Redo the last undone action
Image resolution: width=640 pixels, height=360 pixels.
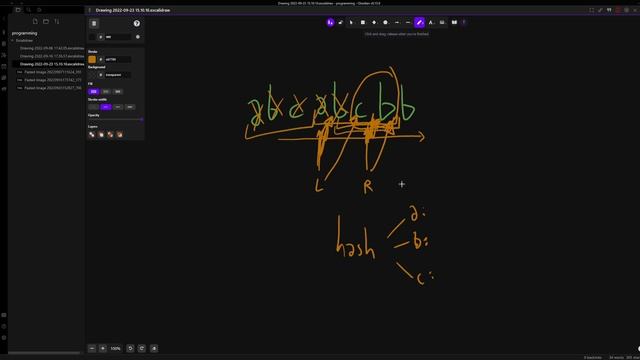(x=142, y=348)
